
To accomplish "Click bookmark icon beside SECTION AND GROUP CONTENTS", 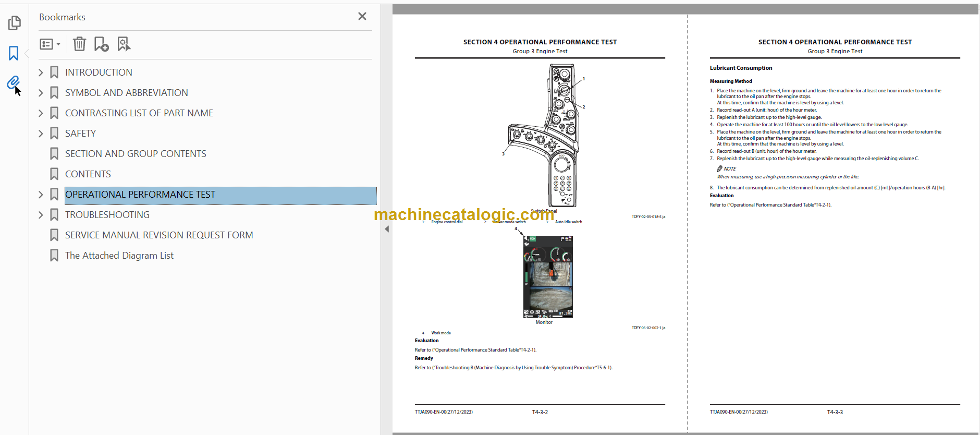I will 54,154.
